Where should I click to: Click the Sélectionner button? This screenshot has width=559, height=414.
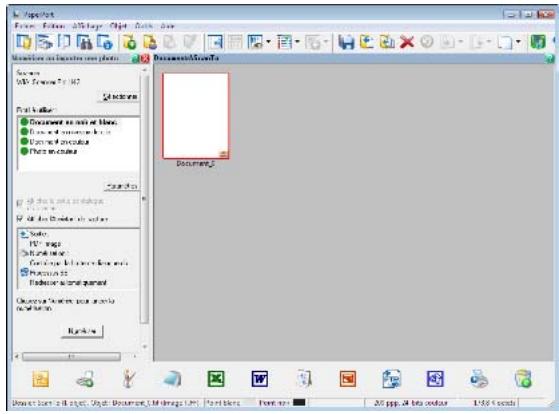click(x=119, y=97)
